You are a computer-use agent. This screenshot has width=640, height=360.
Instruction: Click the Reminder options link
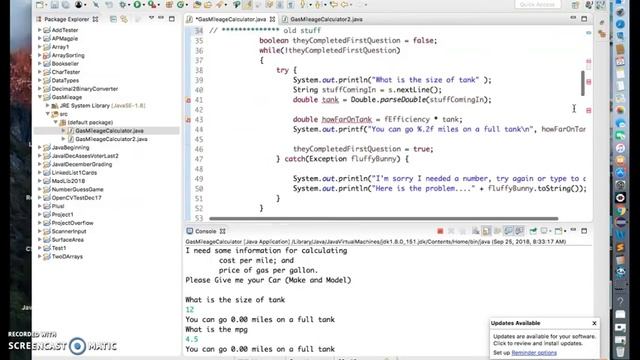[534, 353]
